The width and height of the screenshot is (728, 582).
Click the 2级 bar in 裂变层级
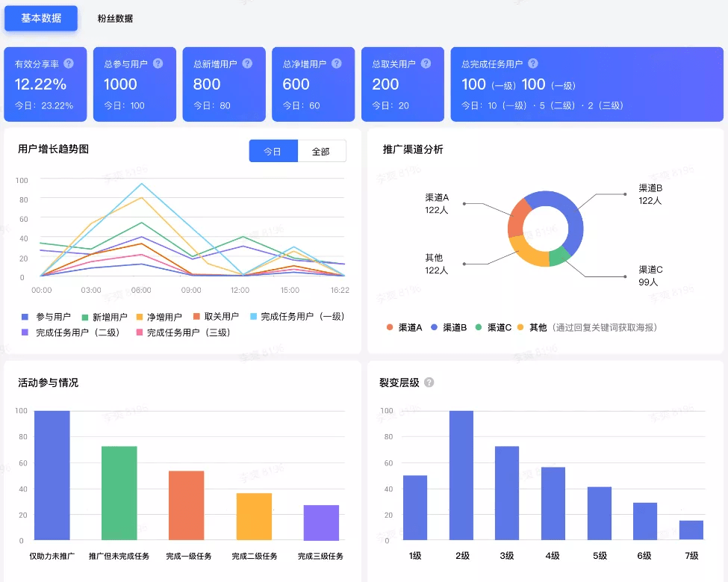(461, 475)
